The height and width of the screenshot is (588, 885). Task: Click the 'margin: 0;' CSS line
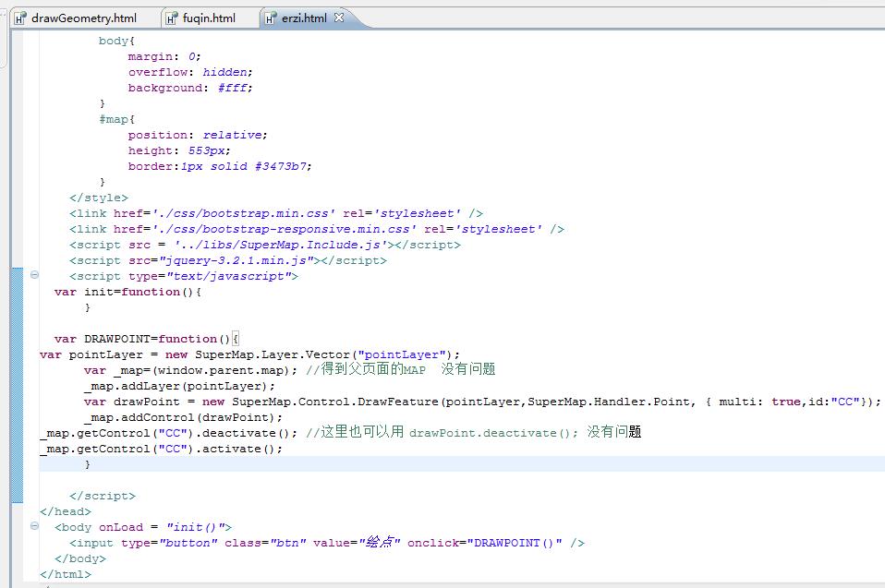[x=164, y=56]
